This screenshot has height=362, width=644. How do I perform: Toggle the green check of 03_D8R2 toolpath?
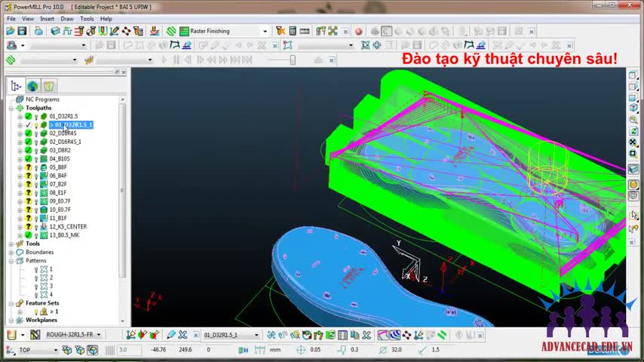click(x=29, y=150)
